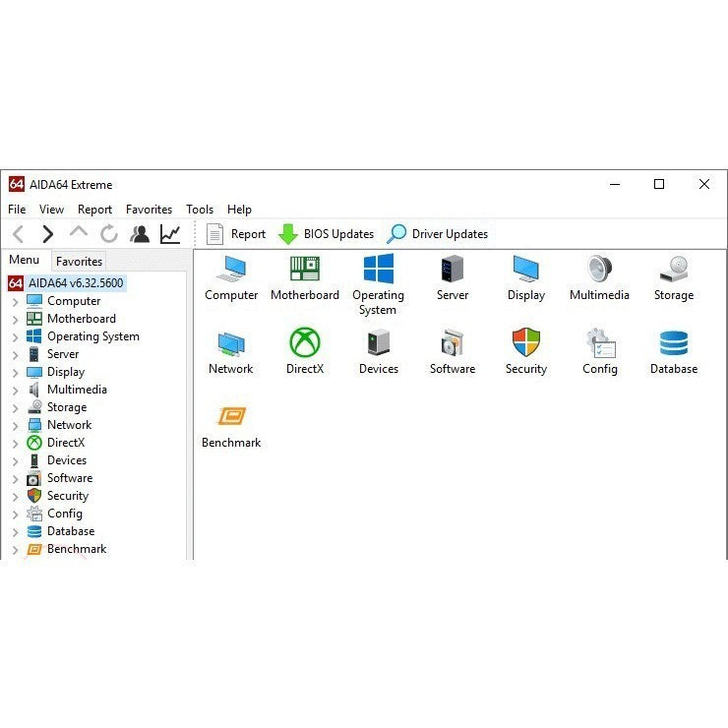This screenshot has width=728, height=728.
Task: Open the Favorites menu in menu bar
Action: click(149, 210)
